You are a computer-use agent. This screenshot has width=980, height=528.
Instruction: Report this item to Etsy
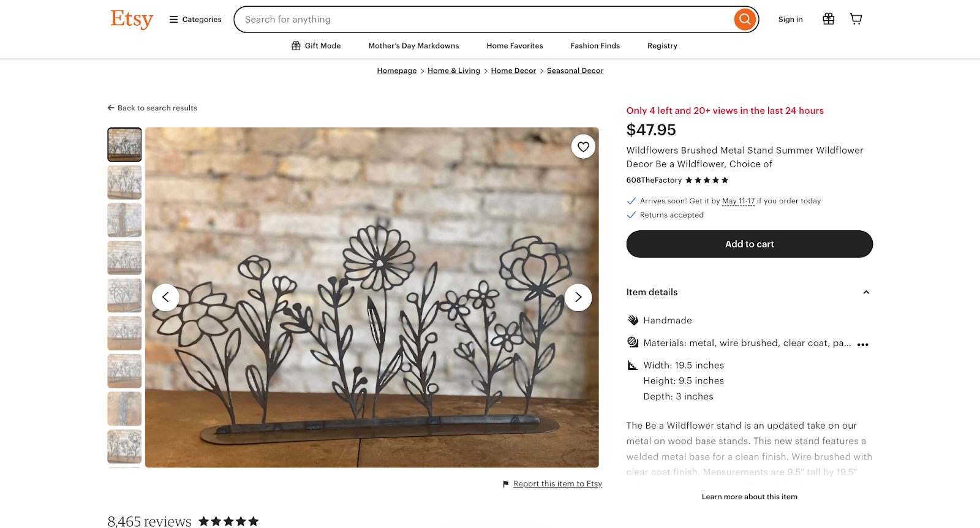coord(557,483)
